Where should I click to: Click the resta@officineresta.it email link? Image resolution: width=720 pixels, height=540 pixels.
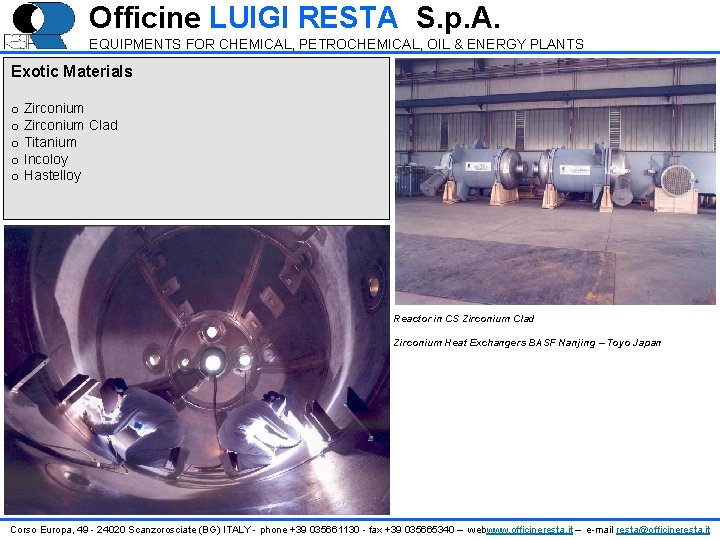pos(663,530)
